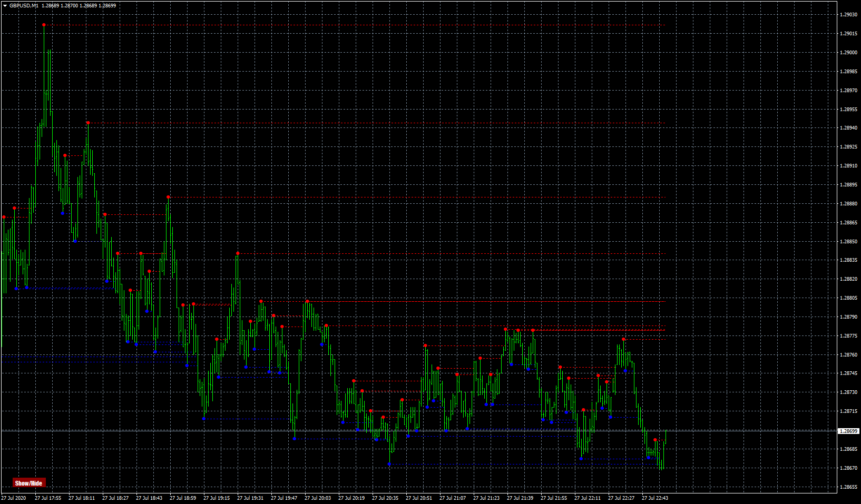Click time axis label 27 Jul 18:11
The image size is (861, 504).
(x=82, y=498)
